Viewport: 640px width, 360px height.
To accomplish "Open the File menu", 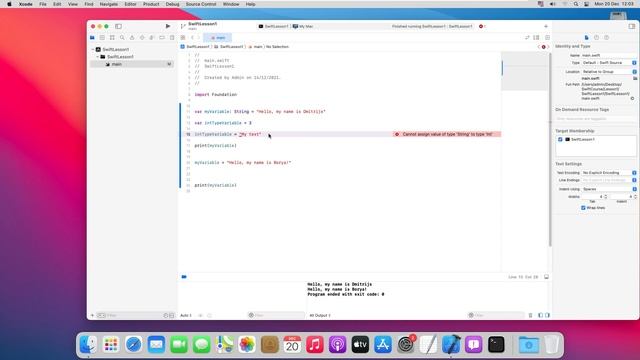I will [43, 4].
